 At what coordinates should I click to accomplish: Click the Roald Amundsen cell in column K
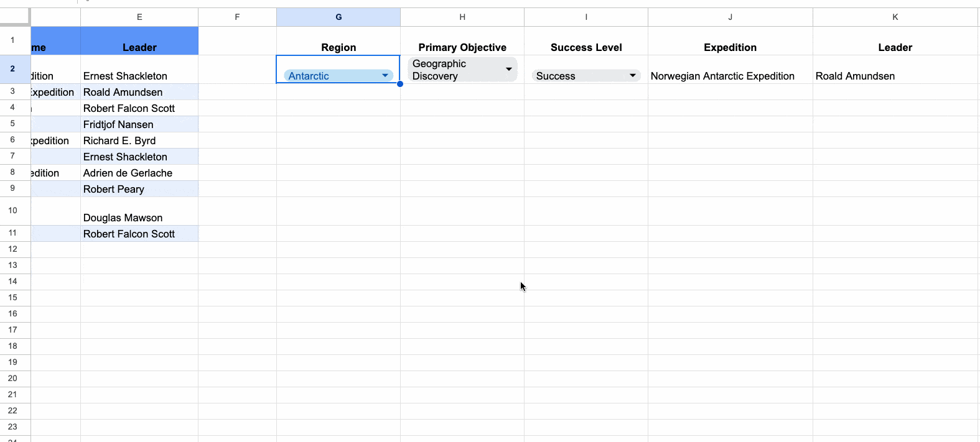[x=855, y=76]
